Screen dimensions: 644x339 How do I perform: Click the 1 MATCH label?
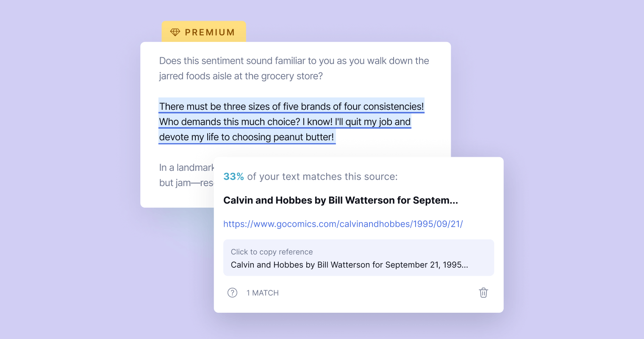point(263,293)
